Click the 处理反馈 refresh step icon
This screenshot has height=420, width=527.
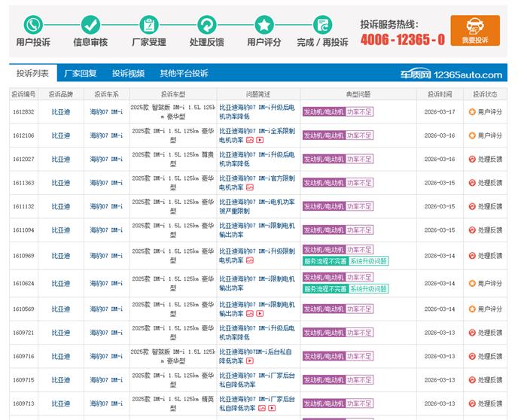[x=206, y=23]
